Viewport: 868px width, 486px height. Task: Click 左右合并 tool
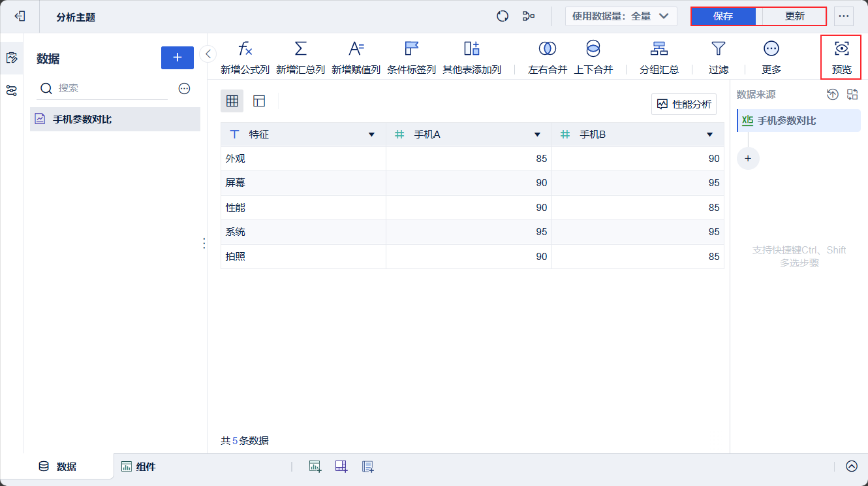click(548, 57)
